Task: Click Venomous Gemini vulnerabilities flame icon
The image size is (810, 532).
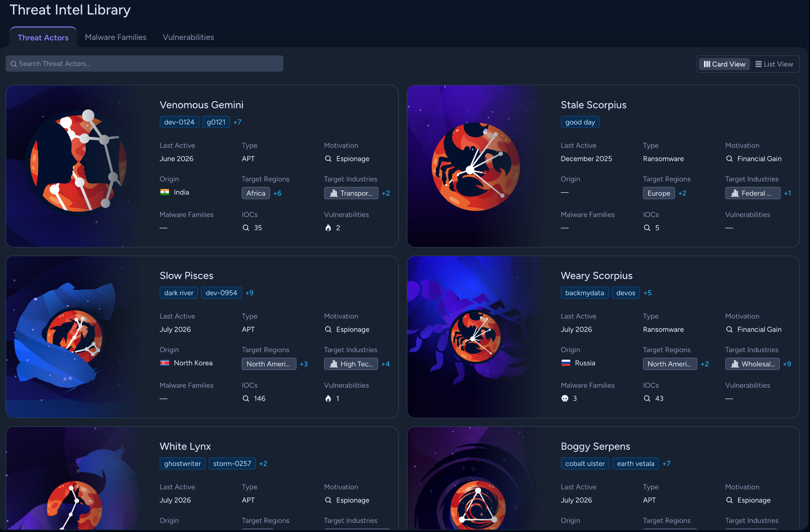Action: click(x=328, y=228)
